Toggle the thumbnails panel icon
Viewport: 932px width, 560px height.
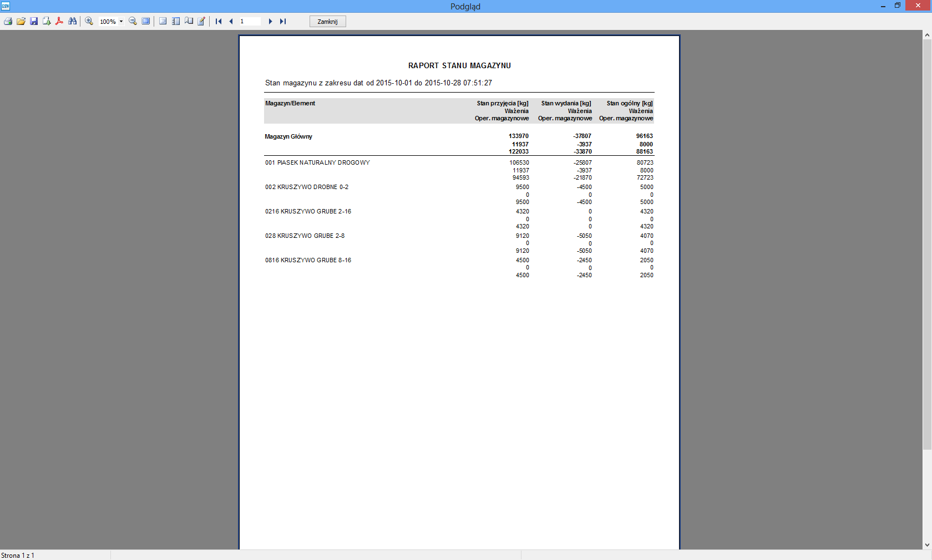176,22
